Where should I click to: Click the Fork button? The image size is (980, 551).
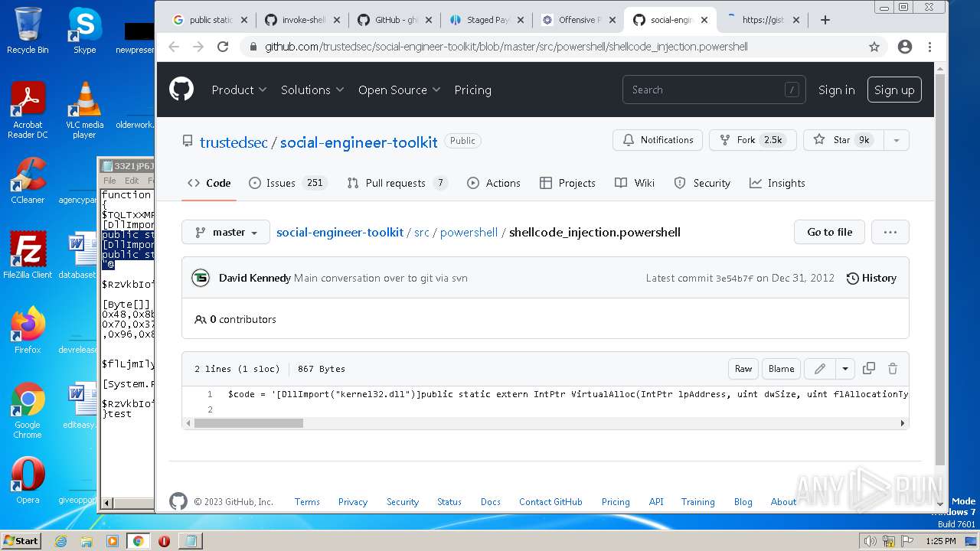(x=753, y=140)
